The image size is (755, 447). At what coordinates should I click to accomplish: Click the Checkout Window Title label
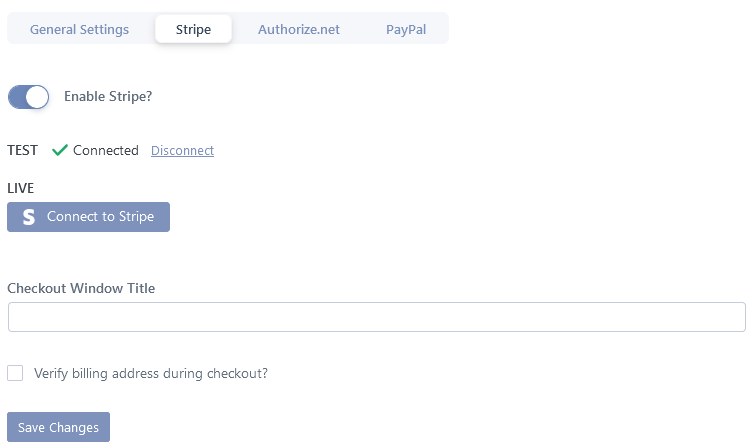coord(81,289)
